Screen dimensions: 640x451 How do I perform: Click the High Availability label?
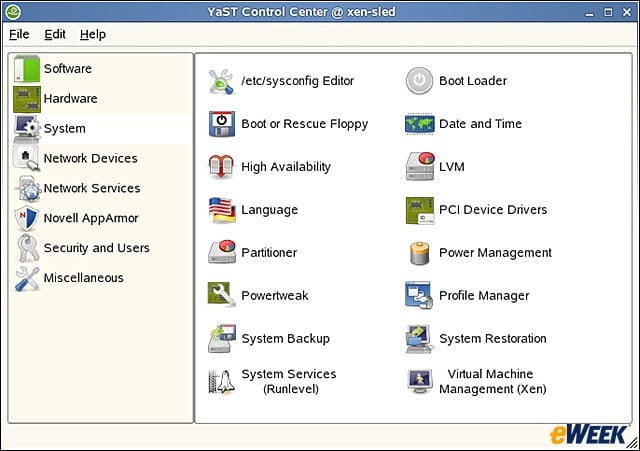coord(286,167)
